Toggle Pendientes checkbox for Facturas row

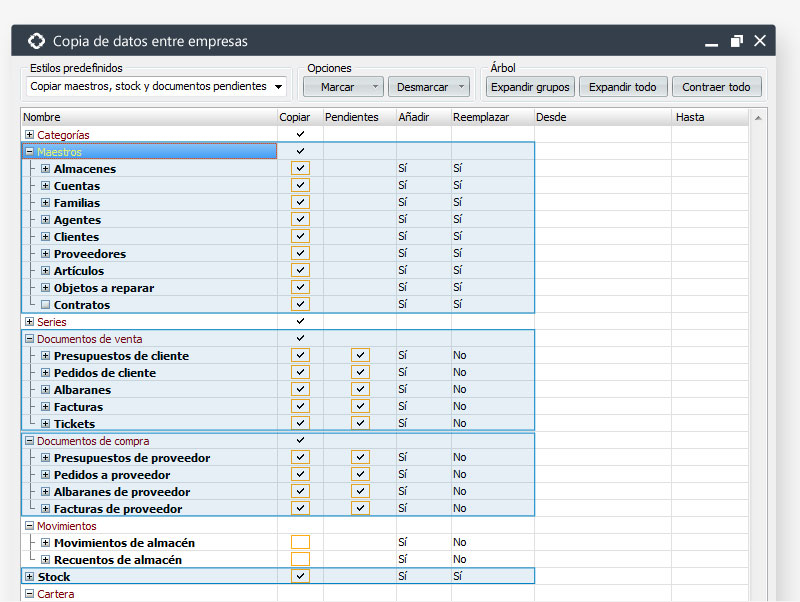pos(360,407)
